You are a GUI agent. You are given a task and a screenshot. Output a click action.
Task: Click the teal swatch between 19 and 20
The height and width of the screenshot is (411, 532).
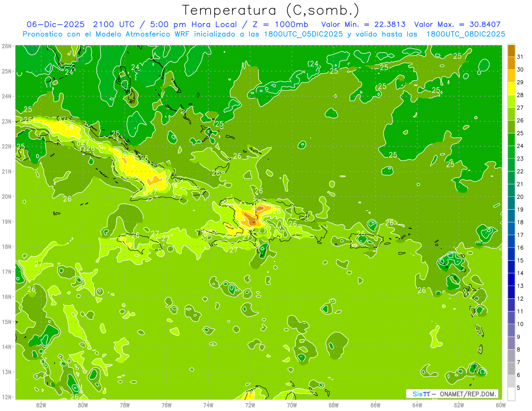tap(511, 203)
